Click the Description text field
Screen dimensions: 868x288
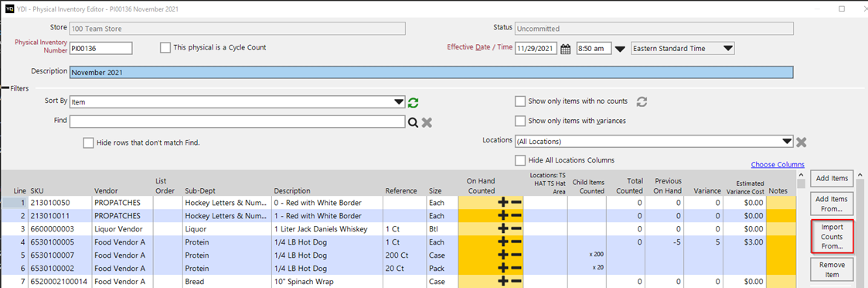431,73
